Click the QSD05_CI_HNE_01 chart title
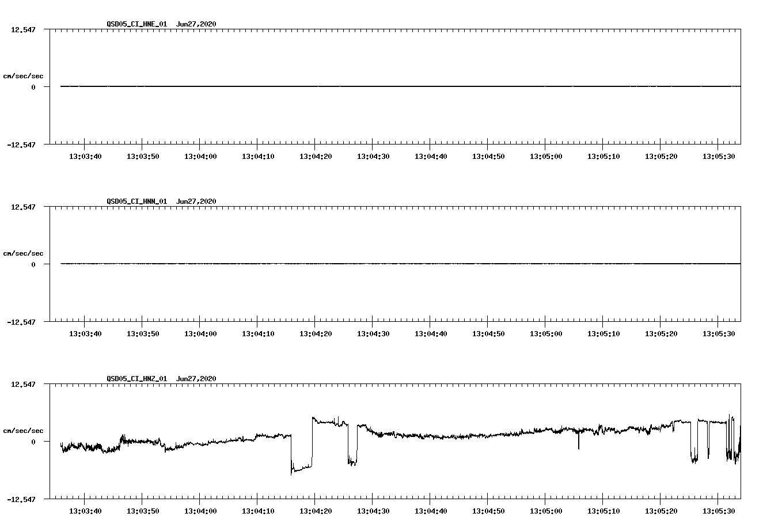 point(161,24)
